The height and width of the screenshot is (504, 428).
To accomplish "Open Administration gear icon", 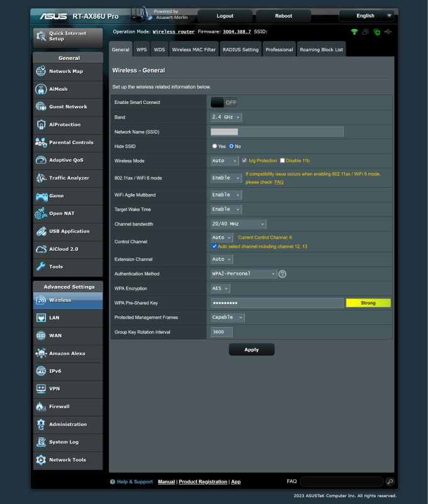I will 41,424.
